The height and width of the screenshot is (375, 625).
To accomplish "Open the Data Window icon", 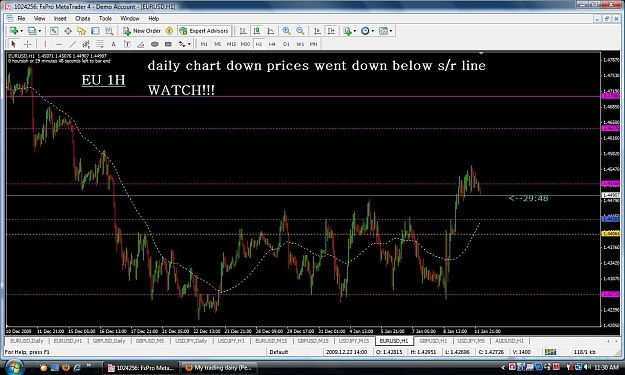I will [x=68, y=31].
